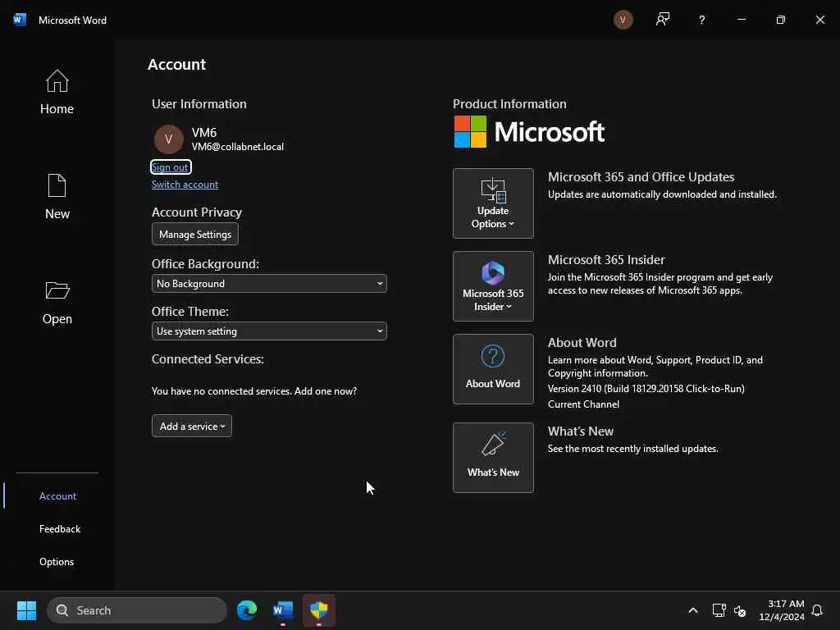Open Help with the question mark icon
This screenshot has height=630, width=840.
point(701,20)
